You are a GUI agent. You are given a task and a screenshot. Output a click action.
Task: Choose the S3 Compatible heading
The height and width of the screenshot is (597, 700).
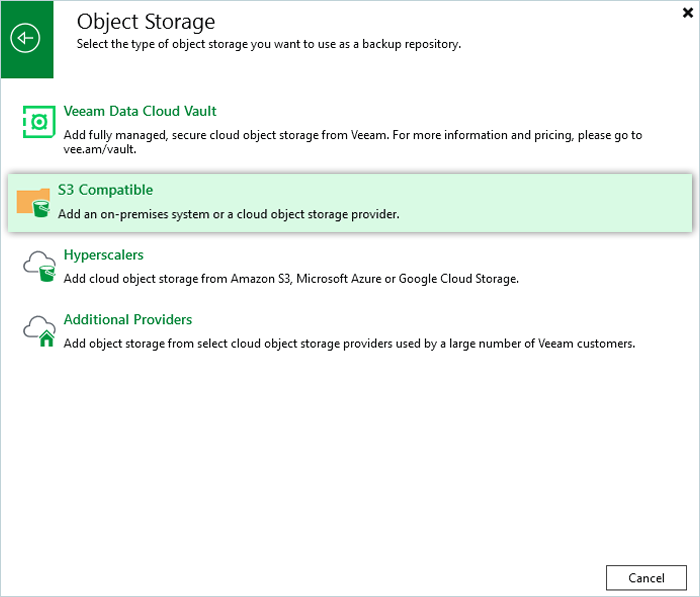pyautogui.click(x=105, y=190)
